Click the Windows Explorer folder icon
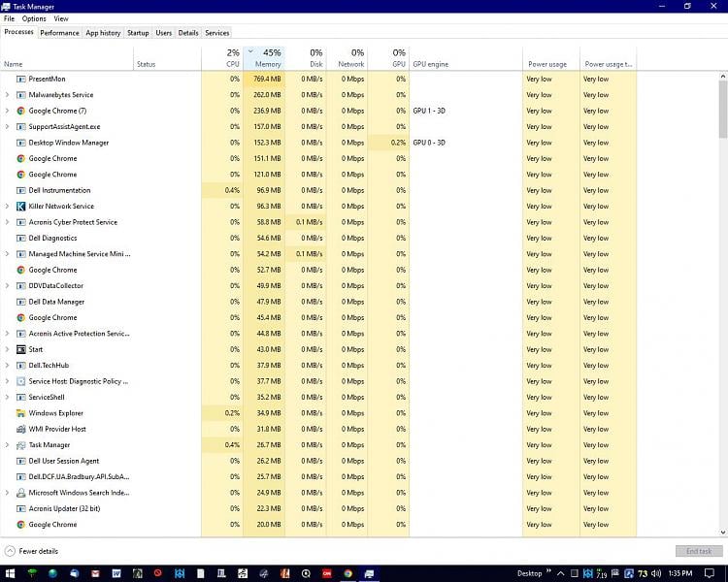Viewport: 728px width, 582px height. tap(21, 413)
